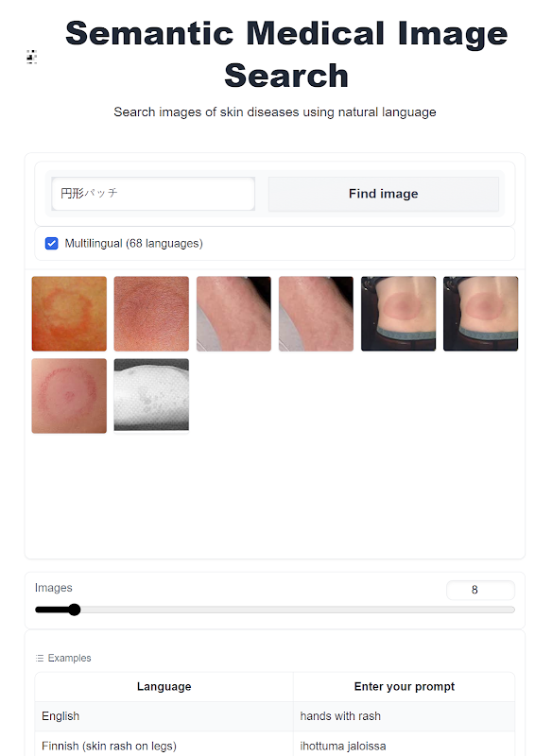The image size is (535, 756).
Task: Click the small pixelated logo icon
Action: pyautogui.click(x=31, y=57)
